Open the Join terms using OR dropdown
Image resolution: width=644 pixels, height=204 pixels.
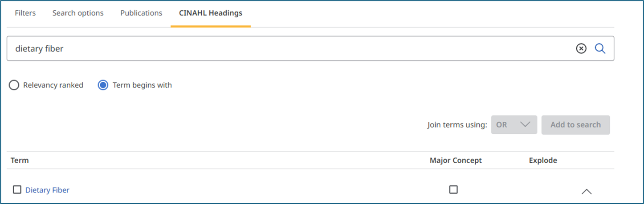[x=514, y=125]
